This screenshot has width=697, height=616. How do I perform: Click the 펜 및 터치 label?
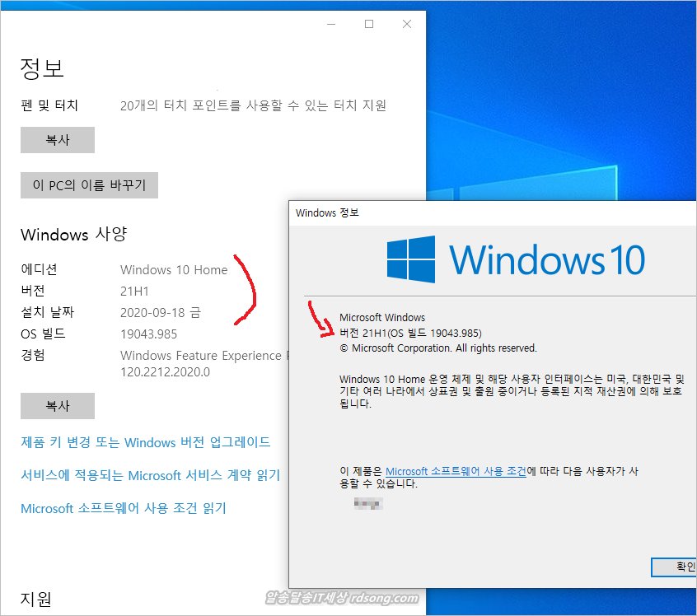(x=49, y=105)
